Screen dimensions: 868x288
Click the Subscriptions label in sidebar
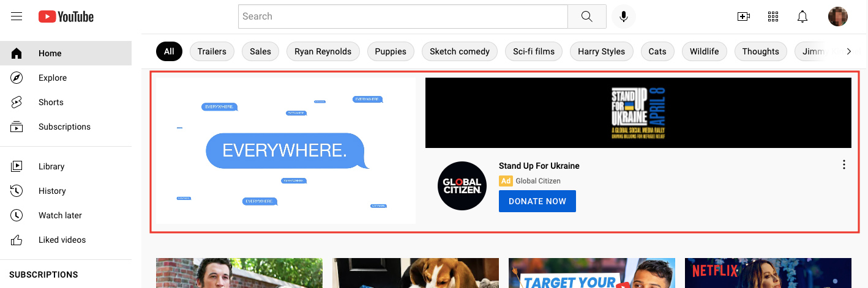pyautogui.click(x=64, y=127)
